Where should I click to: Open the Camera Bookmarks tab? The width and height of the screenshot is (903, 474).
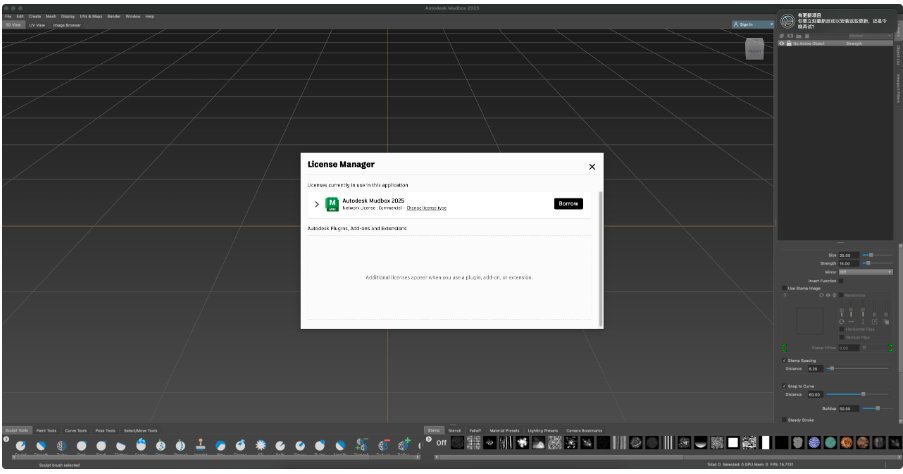(x=584, y=431)
